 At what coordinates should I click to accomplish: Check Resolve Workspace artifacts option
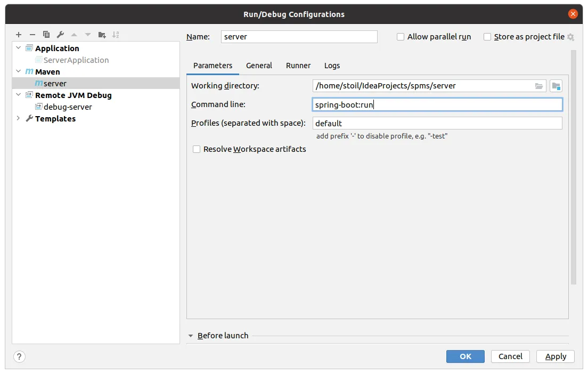[x=197, y=149]
